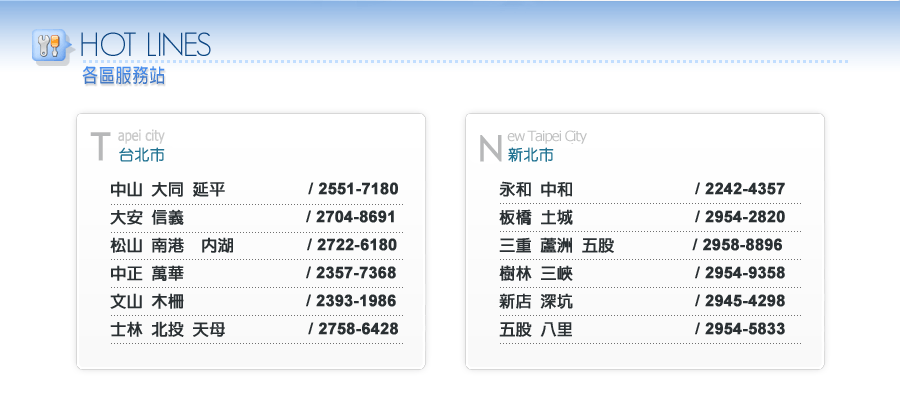
Task: Open the 台北市 section title
Action: click(x=142, y=155)
